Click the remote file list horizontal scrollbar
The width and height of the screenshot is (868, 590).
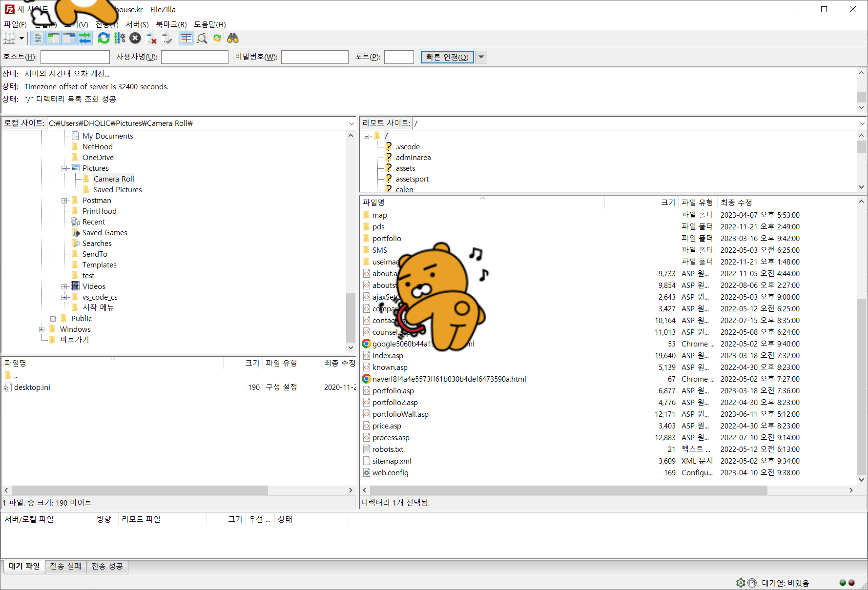[x=568, y=490]
